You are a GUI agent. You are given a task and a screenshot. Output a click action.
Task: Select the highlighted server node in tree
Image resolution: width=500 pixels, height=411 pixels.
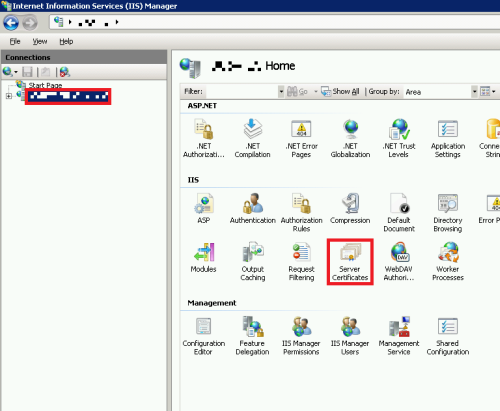(x=68, y=96)
